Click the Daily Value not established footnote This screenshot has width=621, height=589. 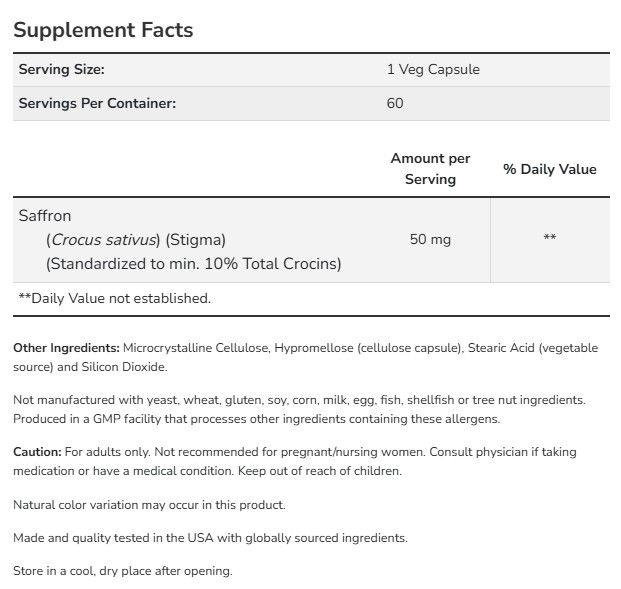[x=115, y=298]
